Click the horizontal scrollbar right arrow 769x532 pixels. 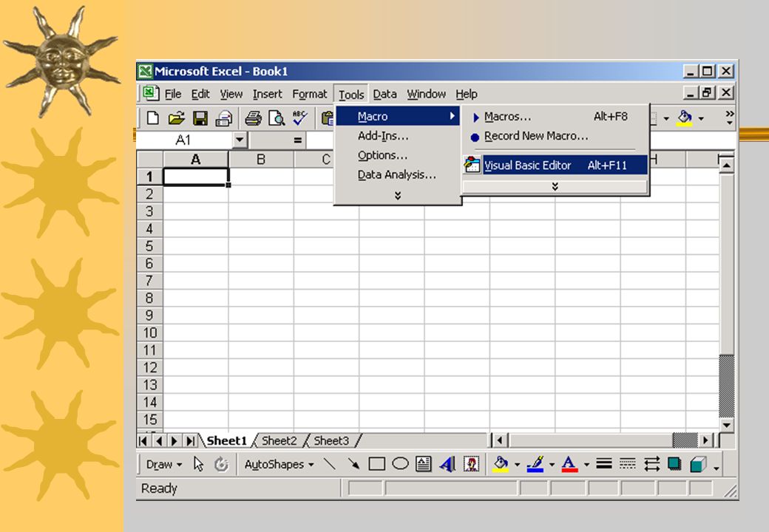tap(705, 441)
